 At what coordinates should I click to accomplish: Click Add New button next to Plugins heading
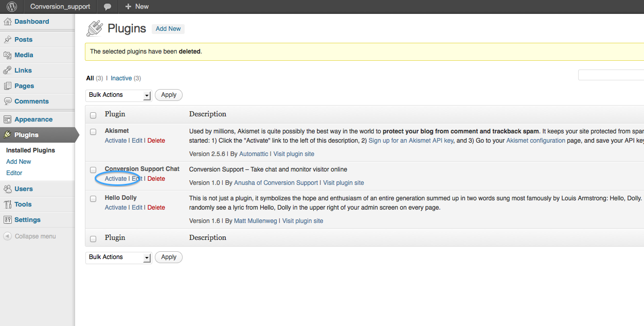pos(168,29)
